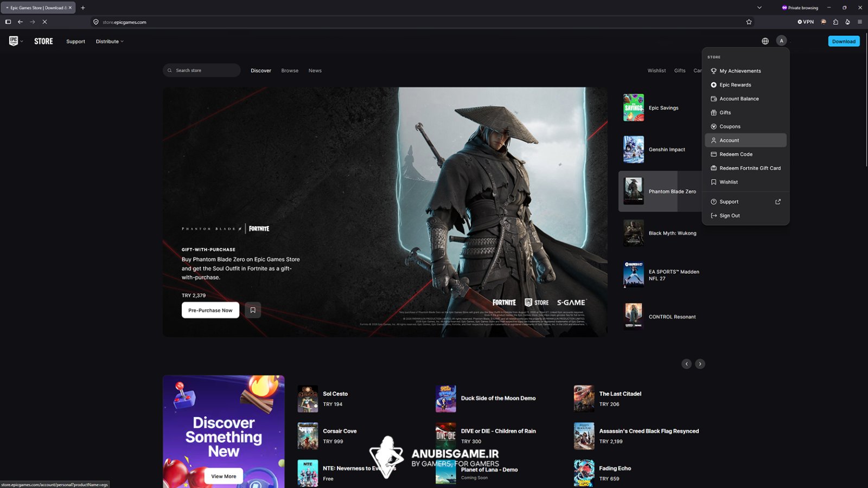The image size is (868, 488).
Task: Open the browser hamburger menu
Action: pyautogui.click(x=860, y=22)
